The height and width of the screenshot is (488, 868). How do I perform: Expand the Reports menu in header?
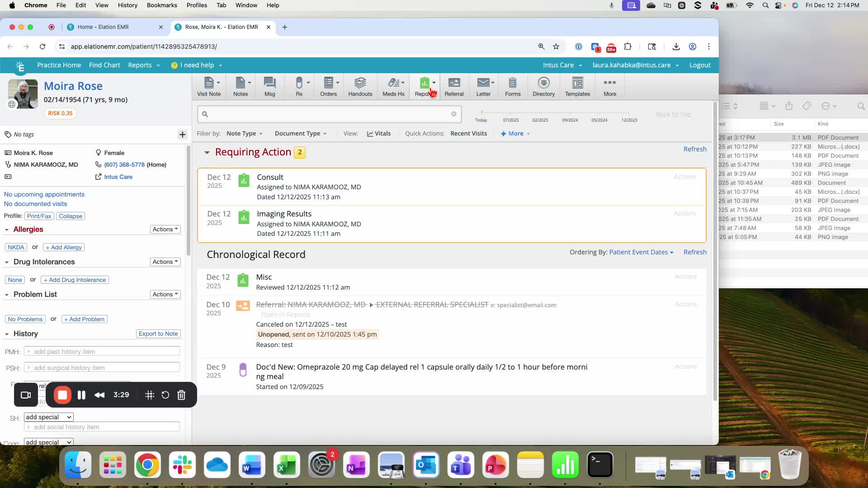point(144,66)
